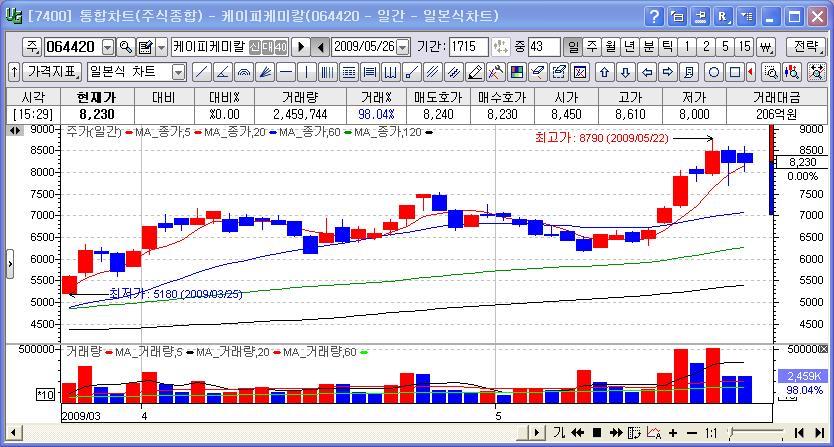Click the 주 market type button

click(31, 47)
